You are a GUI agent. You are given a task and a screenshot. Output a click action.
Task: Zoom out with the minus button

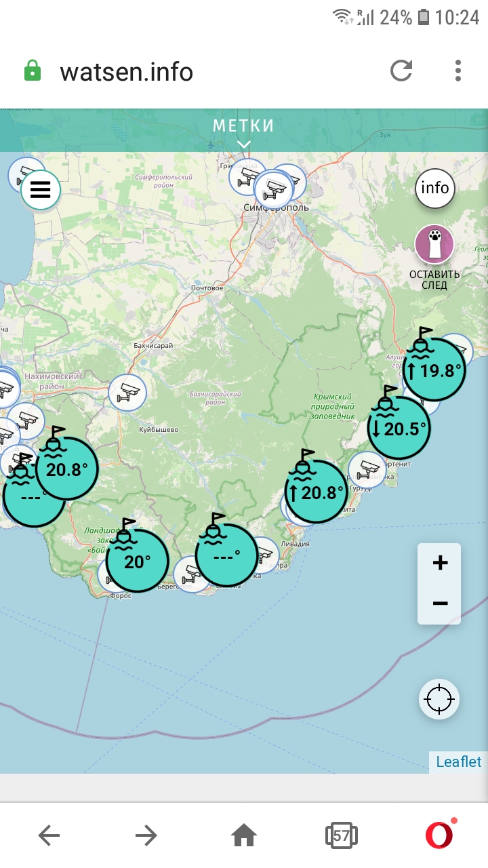439,604
